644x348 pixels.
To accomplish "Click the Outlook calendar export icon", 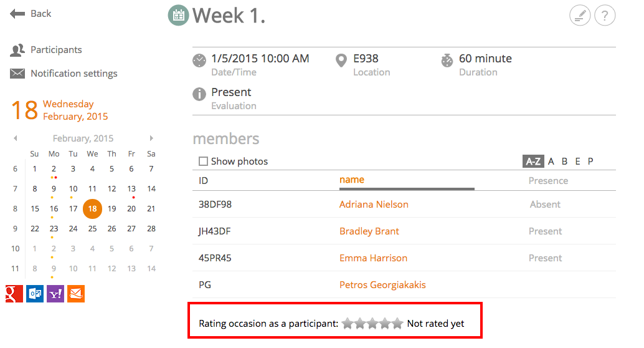I will tap(35, 294).
